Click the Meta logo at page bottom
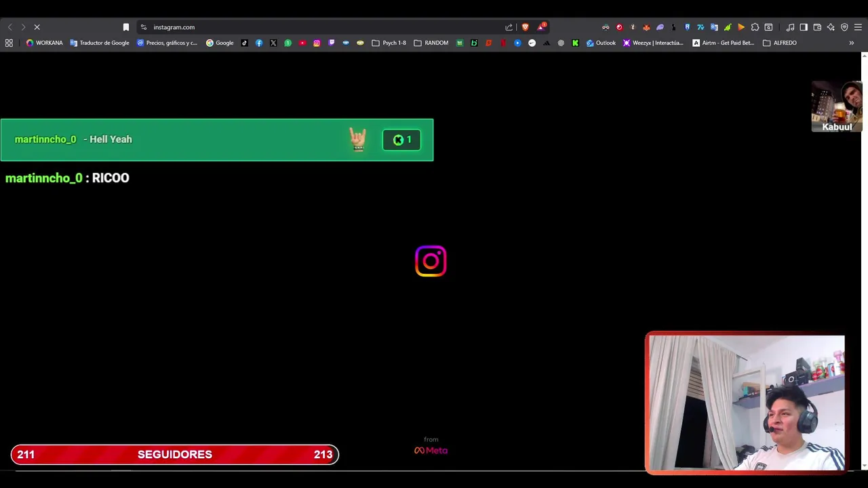The width and height of the screenshot is (868, 488). point(431,450)
